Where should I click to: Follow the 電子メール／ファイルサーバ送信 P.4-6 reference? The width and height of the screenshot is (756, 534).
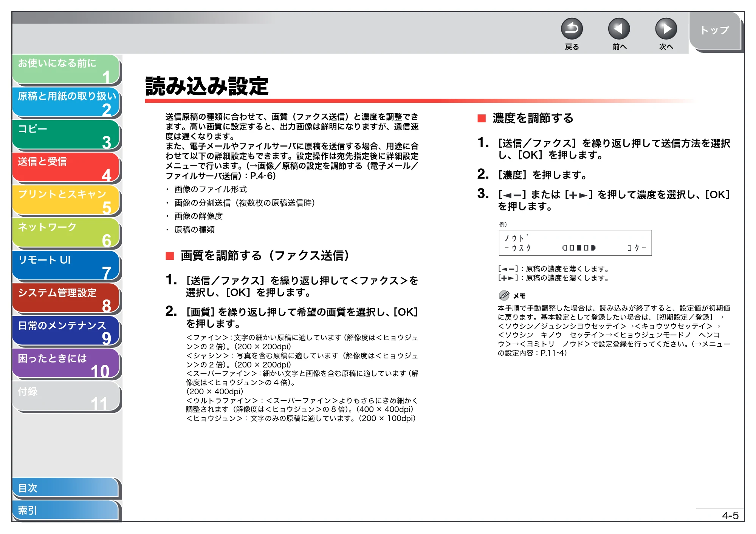[x=292, y=171]
